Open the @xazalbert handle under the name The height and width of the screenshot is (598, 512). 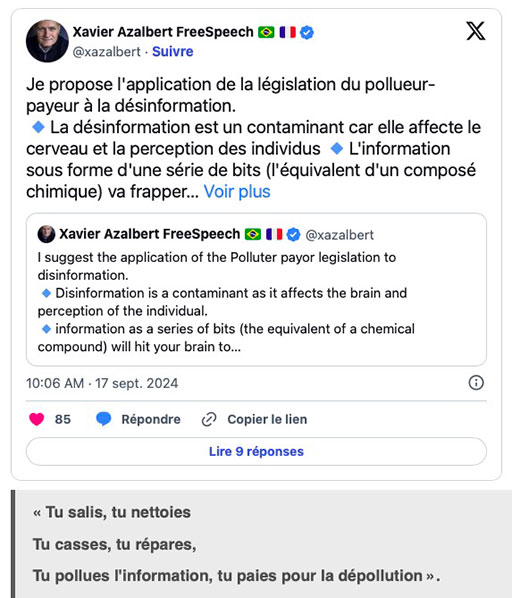click(106, 51)
